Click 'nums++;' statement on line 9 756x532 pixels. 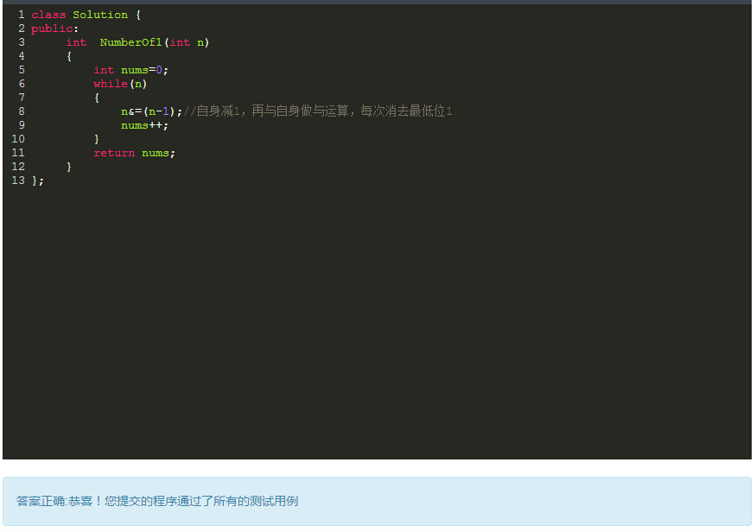coord(144,125)
